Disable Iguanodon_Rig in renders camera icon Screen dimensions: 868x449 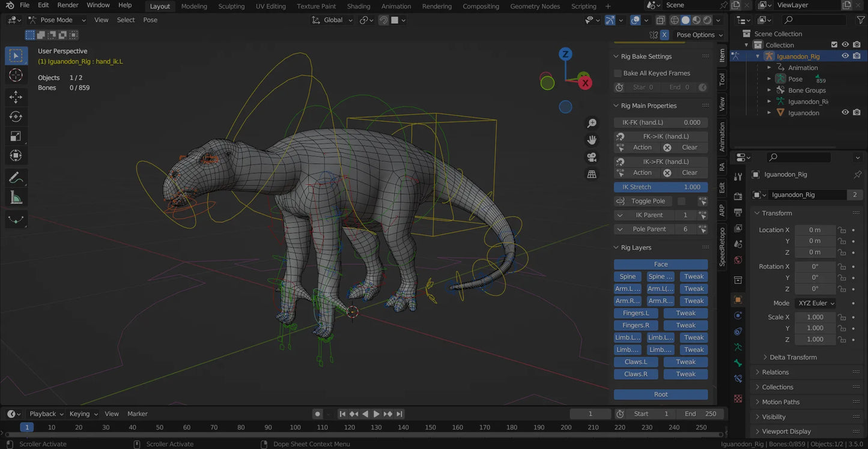click(x=857, y=56)
